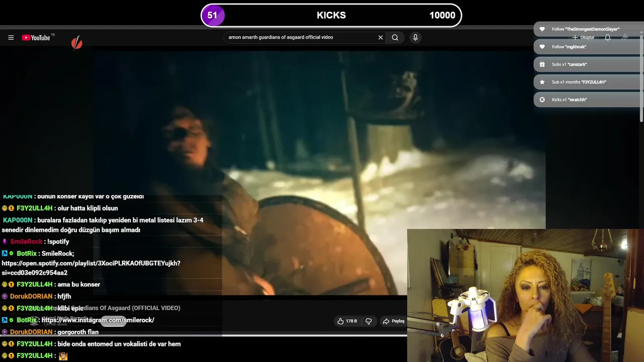Click the star icon on F3Y2ULL4H alert
Image resolution: width=644 pixels, height=362 pixels.
pyautogui.click(x=542, y=82)
